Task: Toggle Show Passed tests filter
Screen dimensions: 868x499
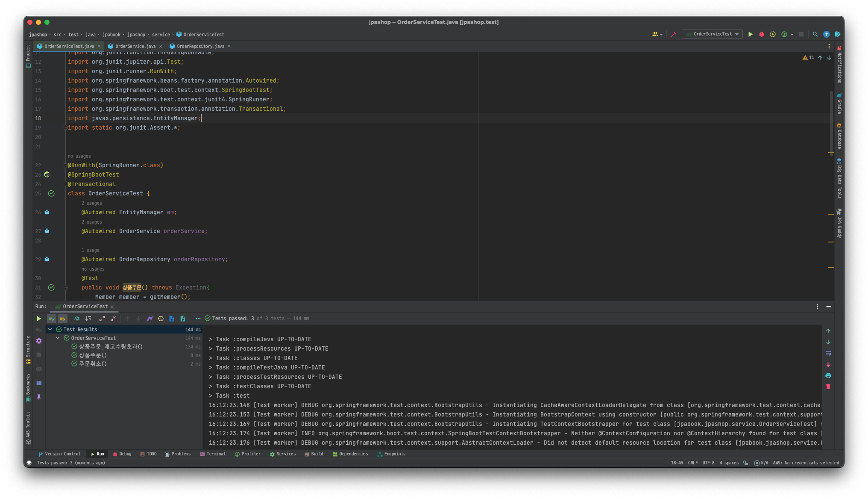Action: [52, 319]
